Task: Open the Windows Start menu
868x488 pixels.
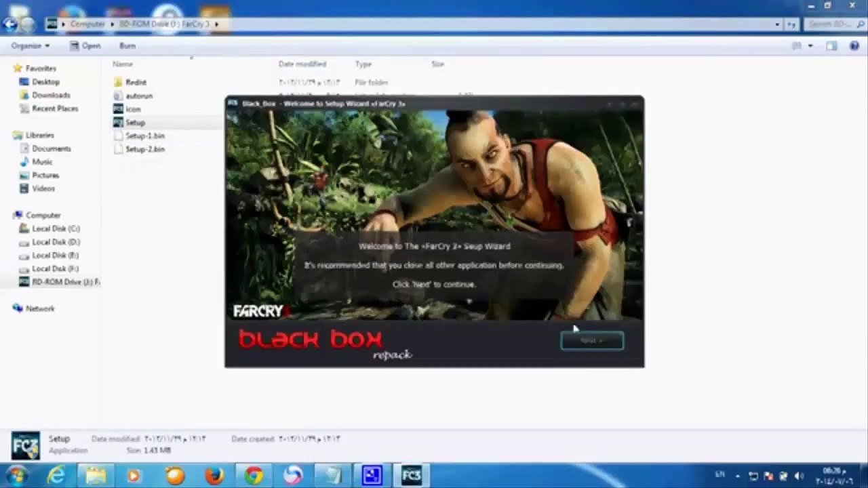Action: point(16,475)
